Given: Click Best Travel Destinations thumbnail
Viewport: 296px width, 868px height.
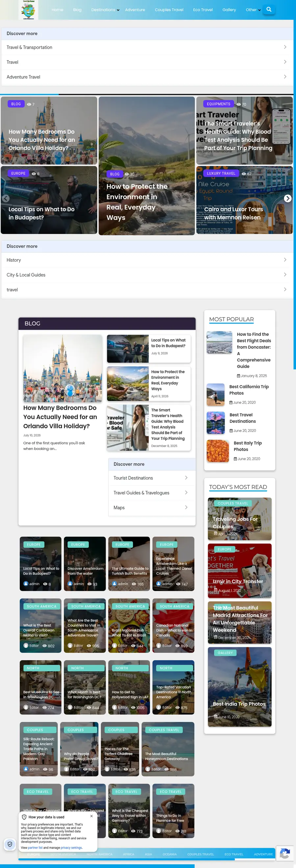Looking at the screenshot, I should pyautogui.click(x=216, y=423).
